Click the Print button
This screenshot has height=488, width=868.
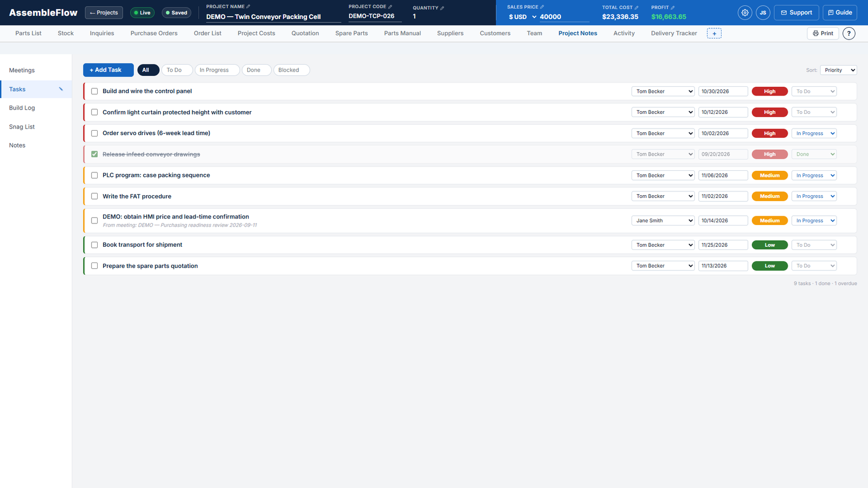point(823,34)
